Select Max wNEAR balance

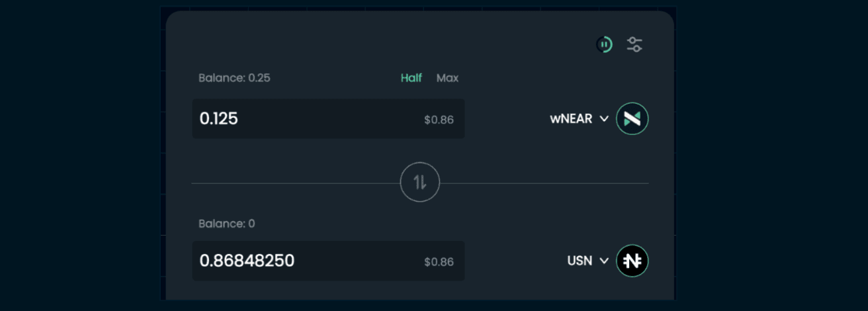click(447, 78)
